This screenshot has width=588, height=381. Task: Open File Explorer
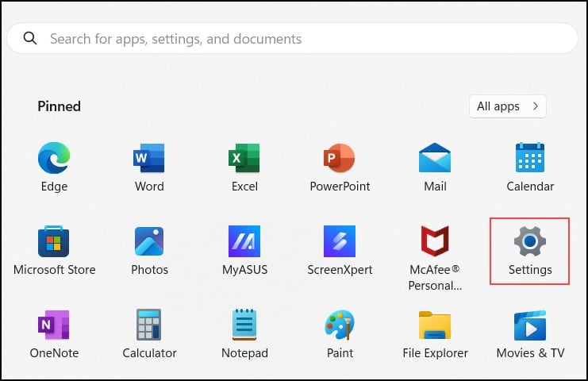(435, 333)
